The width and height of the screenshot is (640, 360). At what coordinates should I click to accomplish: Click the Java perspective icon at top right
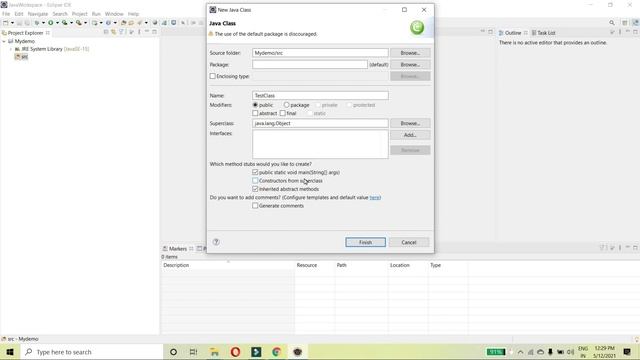(636, 23)
